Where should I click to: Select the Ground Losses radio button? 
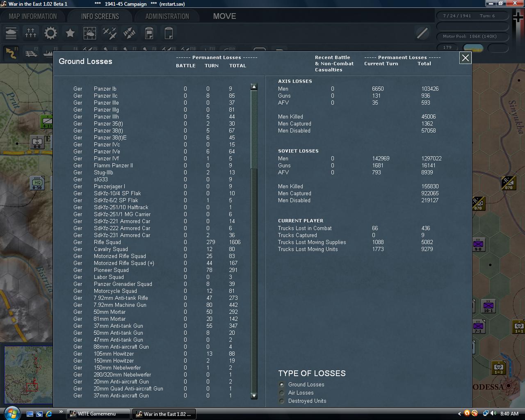(281, 384)
